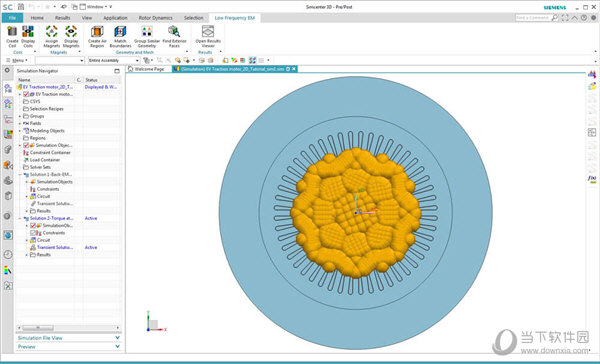Open Results Viewer from ribbon
This screenshot has height=364, width=600.
click(x=208, y=37)
